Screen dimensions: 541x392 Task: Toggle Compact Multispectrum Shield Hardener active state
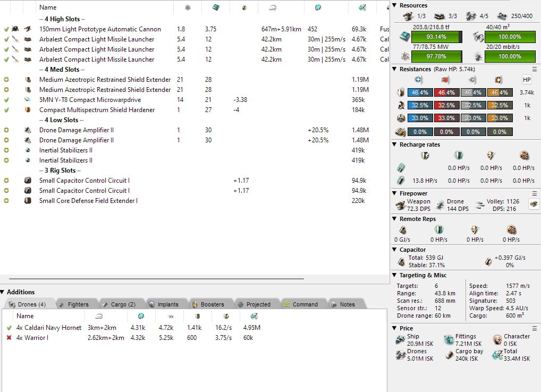(x=6, y=110)
